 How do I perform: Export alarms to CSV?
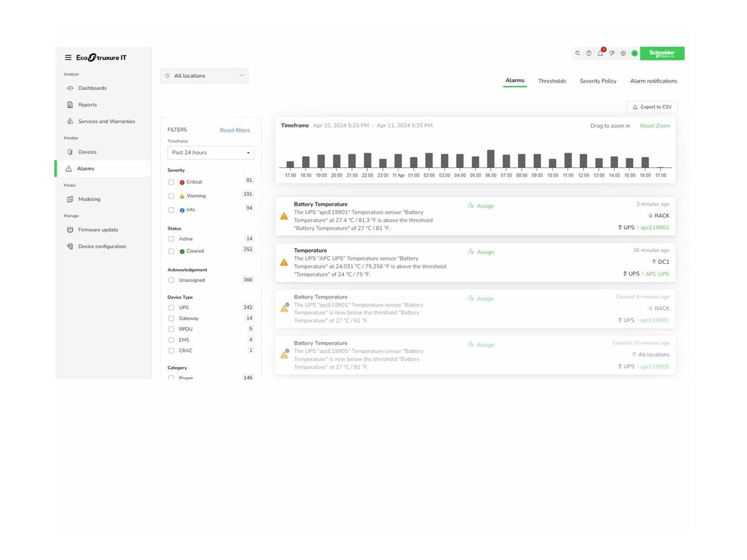point(651,106)
